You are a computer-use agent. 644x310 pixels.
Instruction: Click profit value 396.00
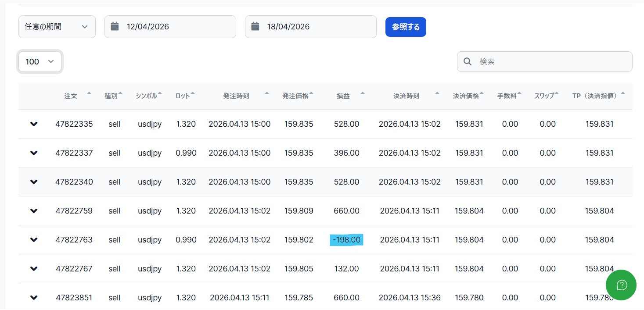coord(346,153)
